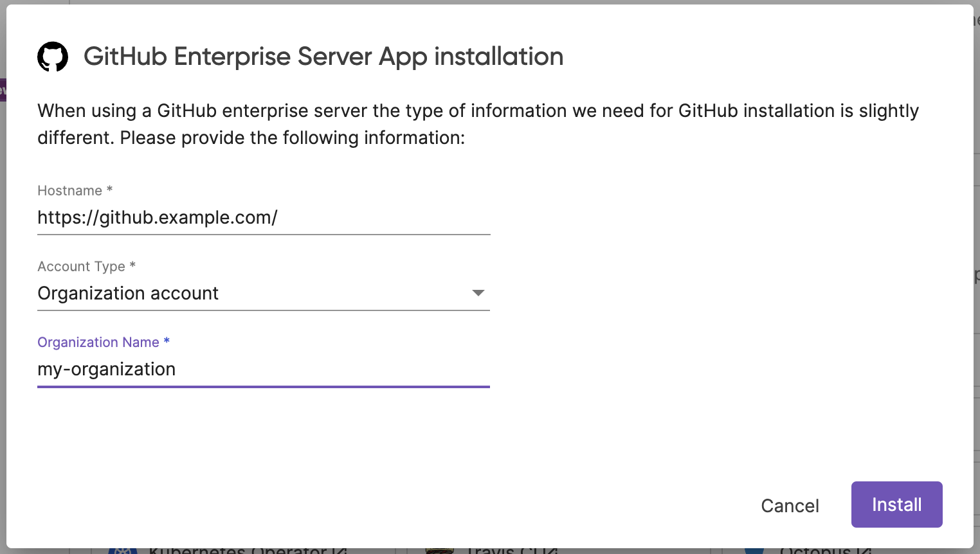Viewport: 980px width, 554px height.
Task: Focus the Hostname input field
Action: (x=264, y=218)
